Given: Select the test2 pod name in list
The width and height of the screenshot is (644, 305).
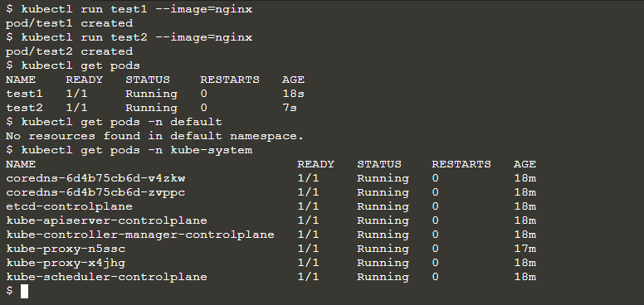Looking at the screenshot, I should [x=24, y=108].
